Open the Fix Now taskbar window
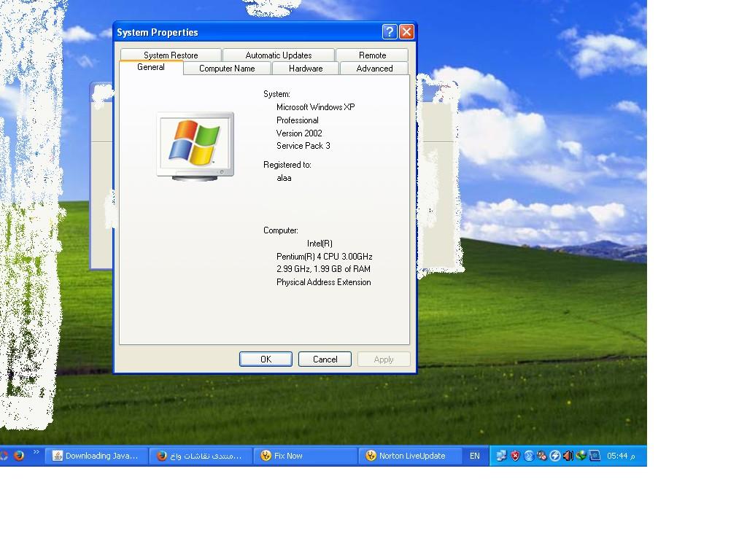The height and width of the screenshot is (560, 747). [x=305, y=456]
